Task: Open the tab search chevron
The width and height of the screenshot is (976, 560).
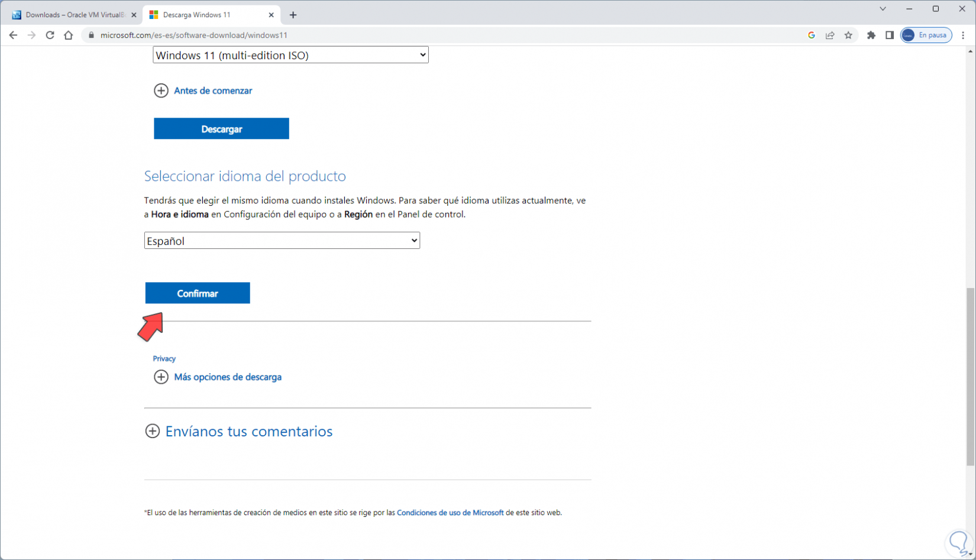Action: tap(883, 9)
